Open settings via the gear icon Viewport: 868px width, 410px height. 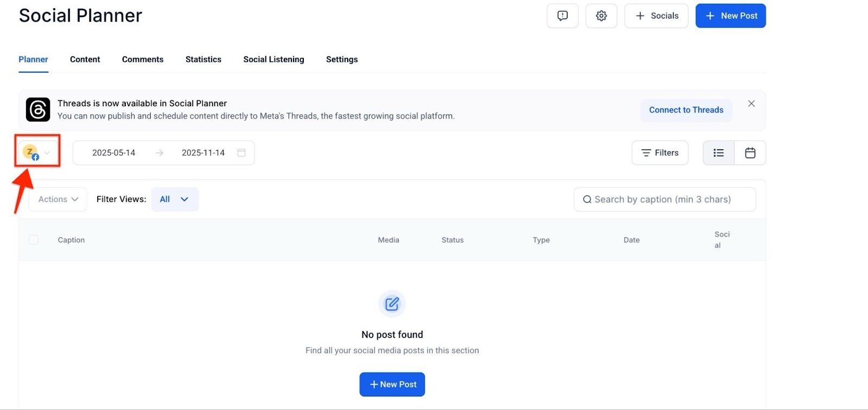click(x=601, y=16)
